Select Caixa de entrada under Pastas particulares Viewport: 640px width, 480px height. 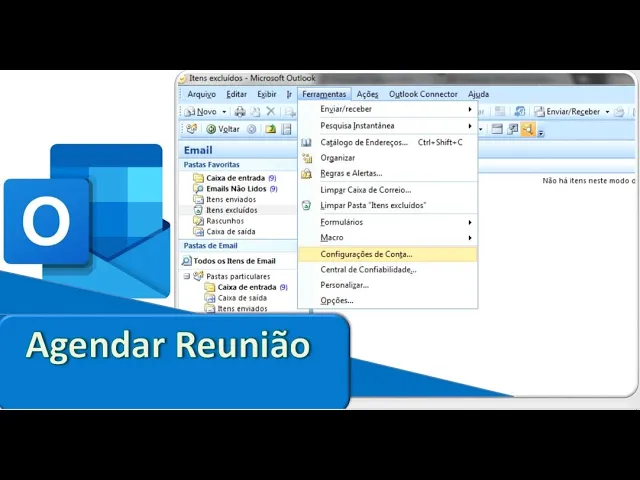(x=247, y=287)
